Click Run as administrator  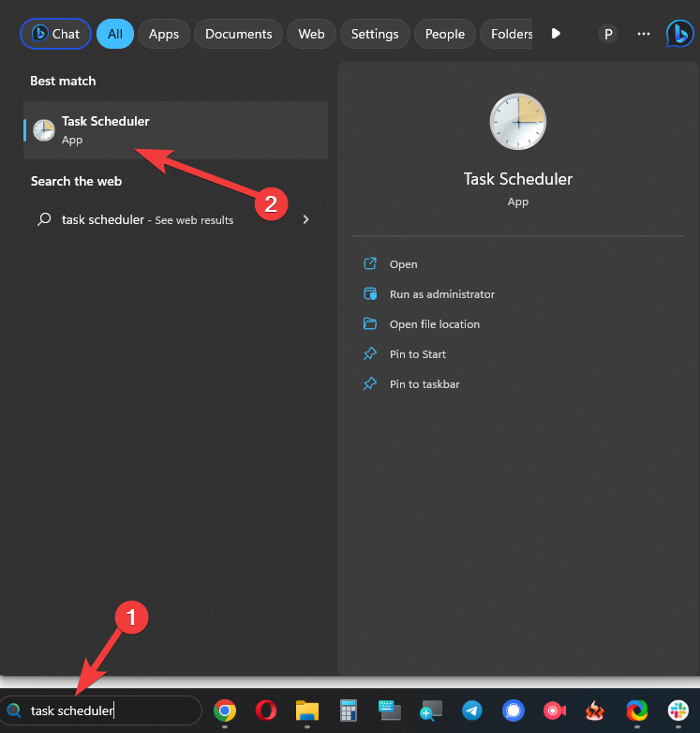(x=441, y=294)
